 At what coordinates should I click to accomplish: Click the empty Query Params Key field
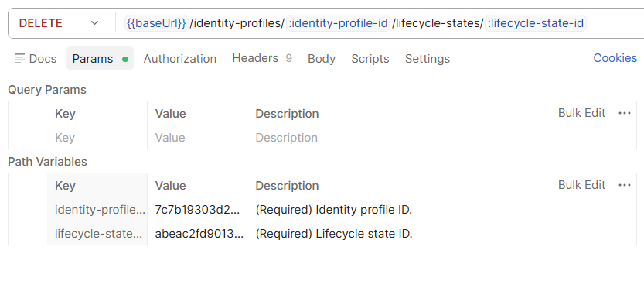click(x=97, y=137)
